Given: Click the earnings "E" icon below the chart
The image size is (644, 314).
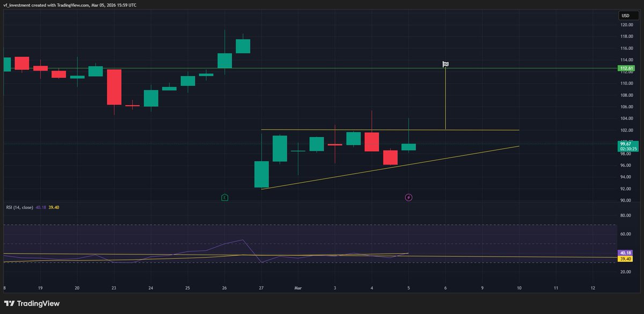Looking at the screenshot, I should [x=224, y=197].
